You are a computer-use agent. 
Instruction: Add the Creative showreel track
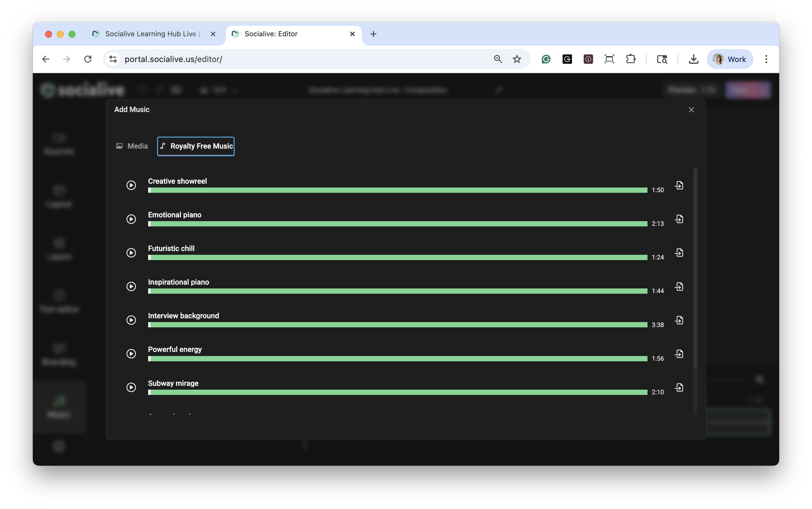[679, 185]
